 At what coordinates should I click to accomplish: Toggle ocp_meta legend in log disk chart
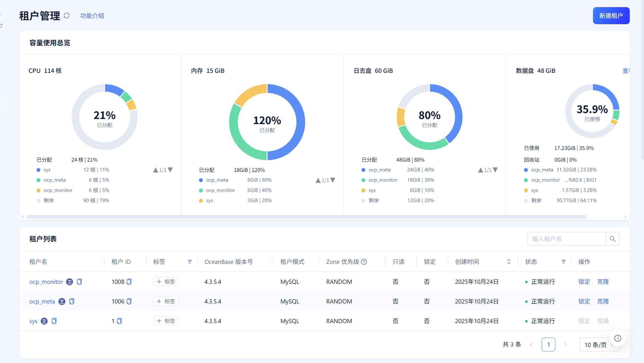click(x=379, y=170)
